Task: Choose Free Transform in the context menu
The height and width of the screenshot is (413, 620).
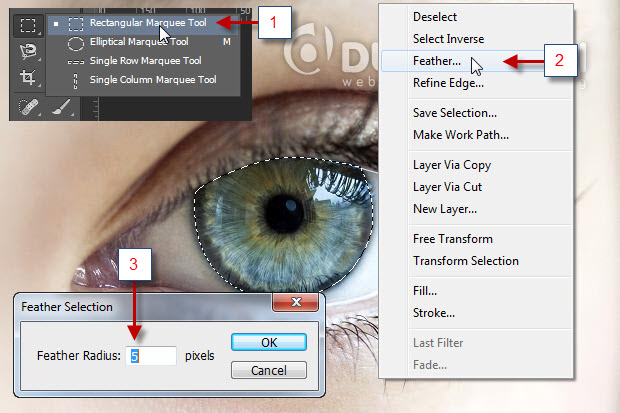Action: (x=453, y=239)
